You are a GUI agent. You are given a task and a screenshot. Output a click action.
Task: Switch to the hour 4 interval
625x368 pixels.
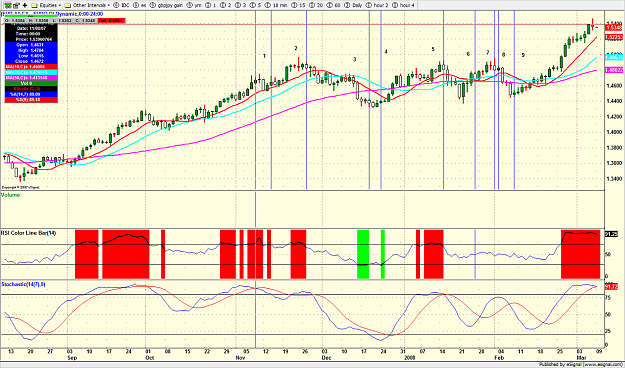coord(403,6)
